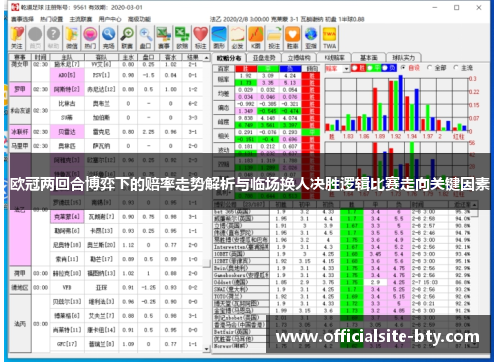Image resolution: width=500 pixels, height=362 pixels.
Task: Click the 亚指 globe toolbar icon
Action: [311, 38]
